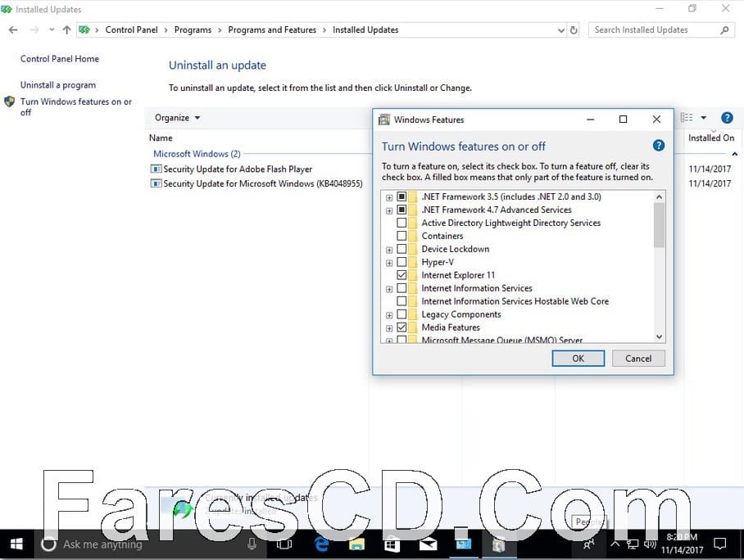Open help from the Installed Updates toolbar
The width and height of the screenshot is (744, 560).
tap(727, 118)
